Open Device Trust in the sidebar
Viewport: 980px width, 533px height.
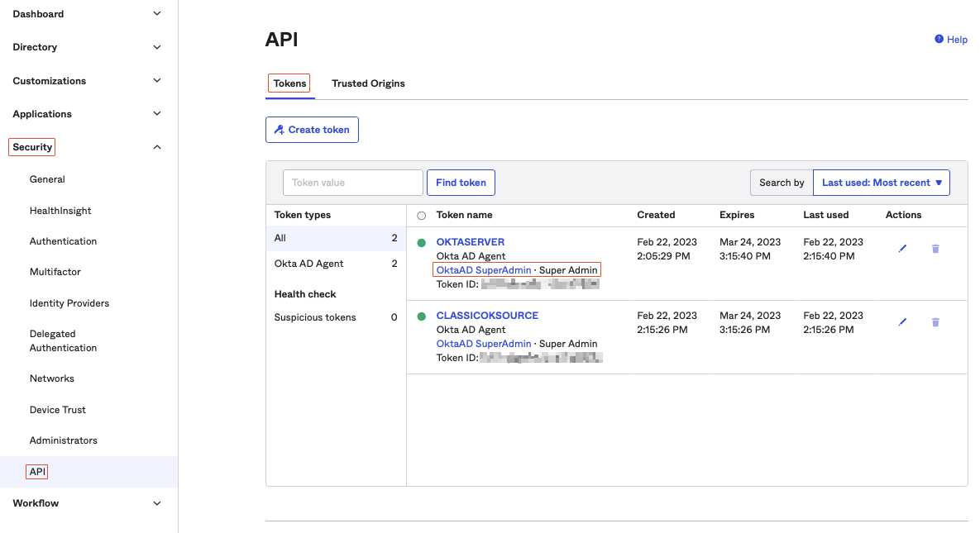(58, 410)
